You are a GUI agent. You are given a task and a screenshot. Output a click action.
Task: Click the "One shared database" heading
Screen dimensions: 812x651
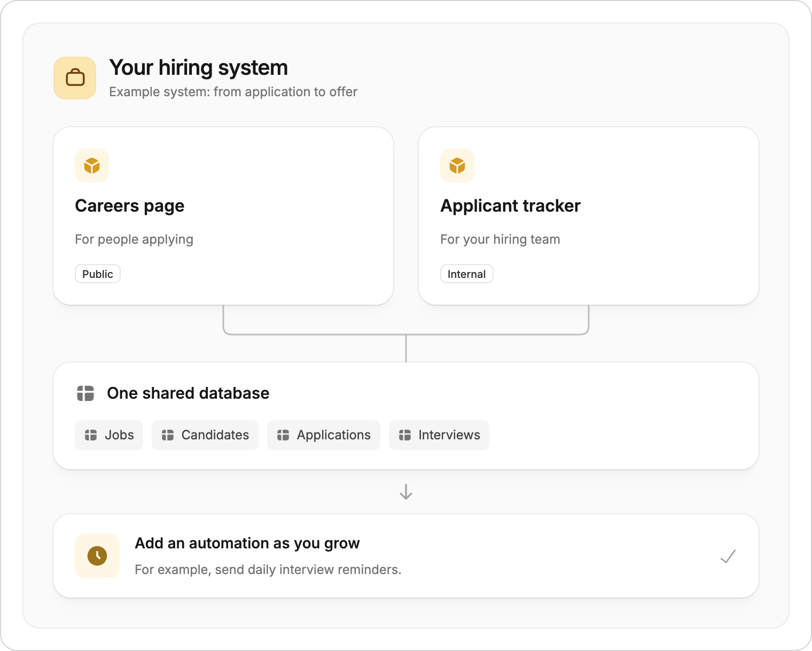(188, 393)
